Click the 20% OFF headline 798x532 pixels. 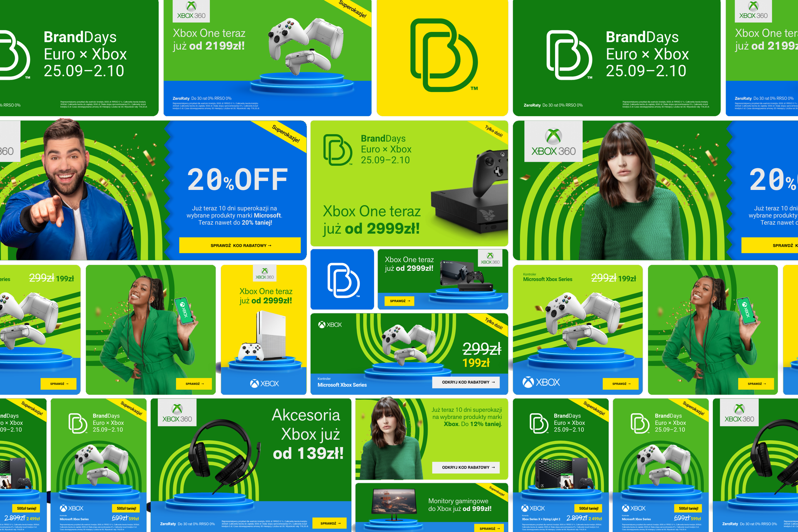click(x=237, y=179)
